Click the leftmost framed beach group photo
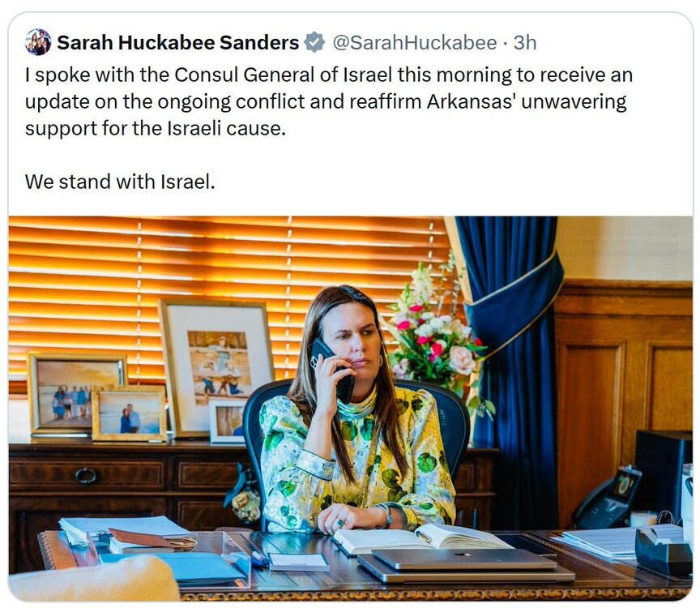 click(x=76, y=393)
